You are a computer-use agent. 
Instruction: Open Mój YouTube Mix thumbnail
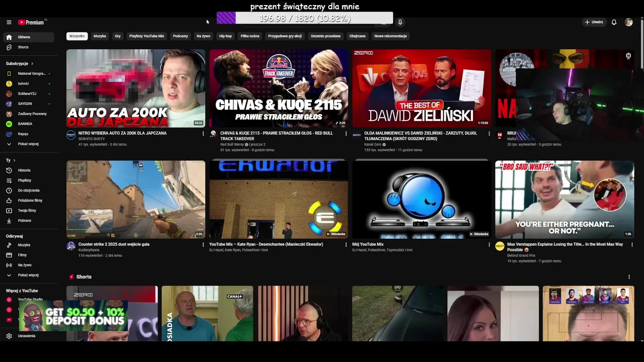tap(422, 200)
